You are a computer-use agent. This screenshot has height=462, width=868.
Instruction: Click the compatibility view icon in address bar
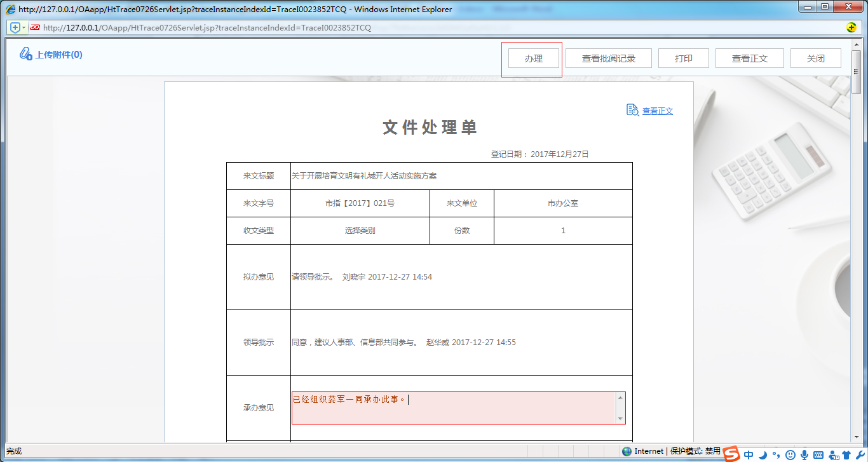click(x=35, y=27)
